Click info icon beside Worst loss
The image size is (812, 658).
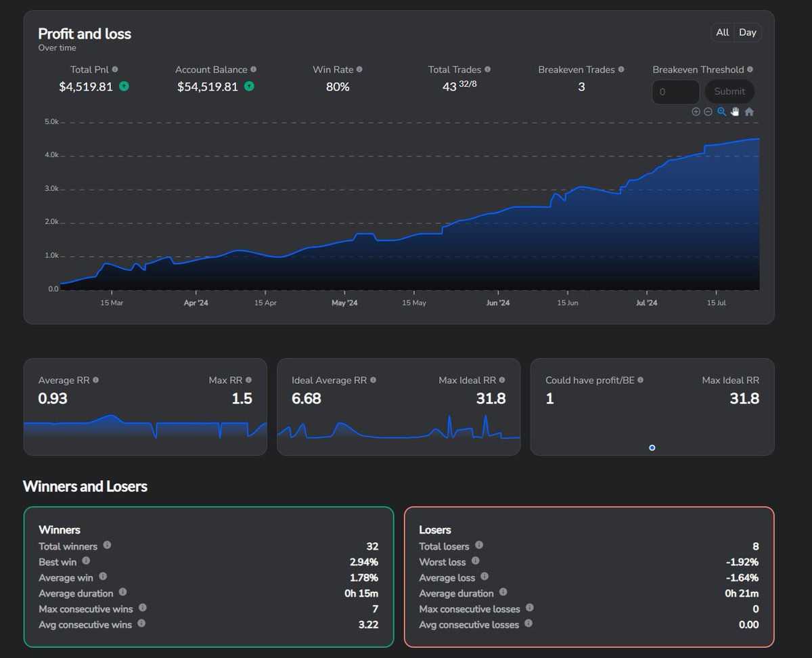[x=476, y=561]
